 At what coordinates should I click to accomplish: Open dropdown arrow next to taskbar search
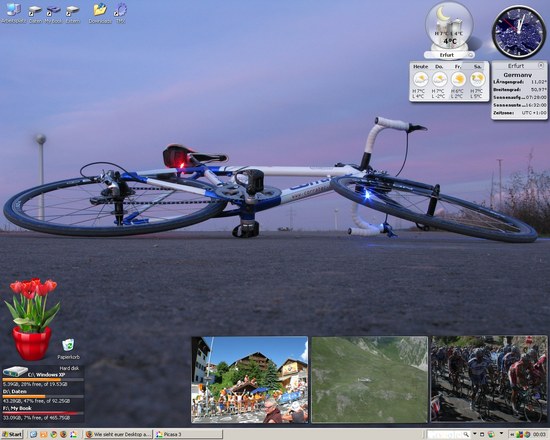pyautogui.click(x=475, y=434)
